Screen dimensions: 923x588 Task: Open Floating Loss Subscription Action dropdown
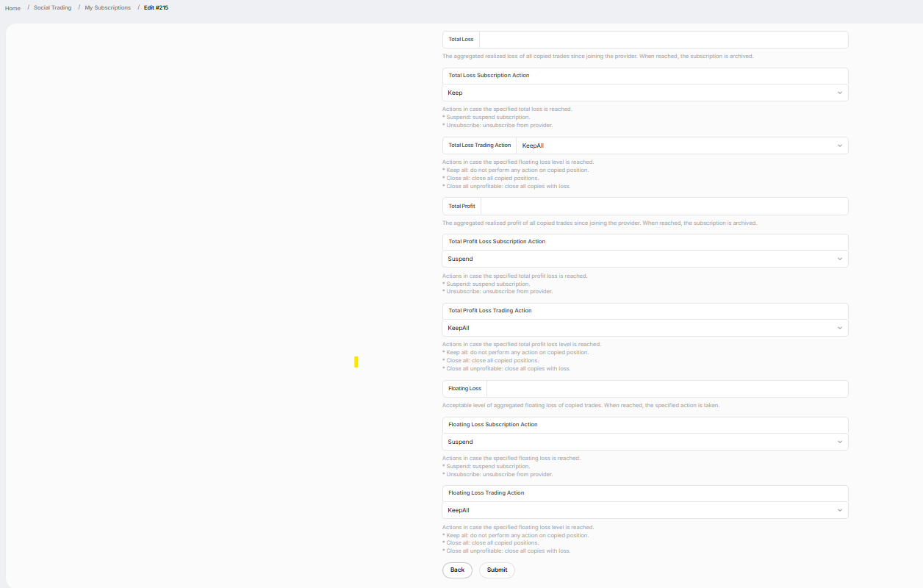(x=645, y=442)
